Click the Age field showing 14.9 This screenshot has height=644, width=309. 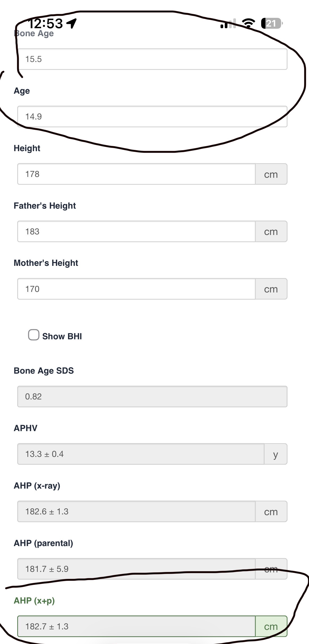point(152,117)
